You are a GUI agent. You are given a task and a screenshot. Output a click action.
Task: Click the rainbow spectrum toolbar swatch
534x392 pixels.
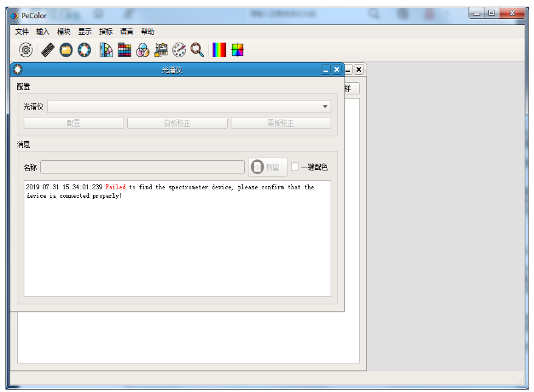219,50
